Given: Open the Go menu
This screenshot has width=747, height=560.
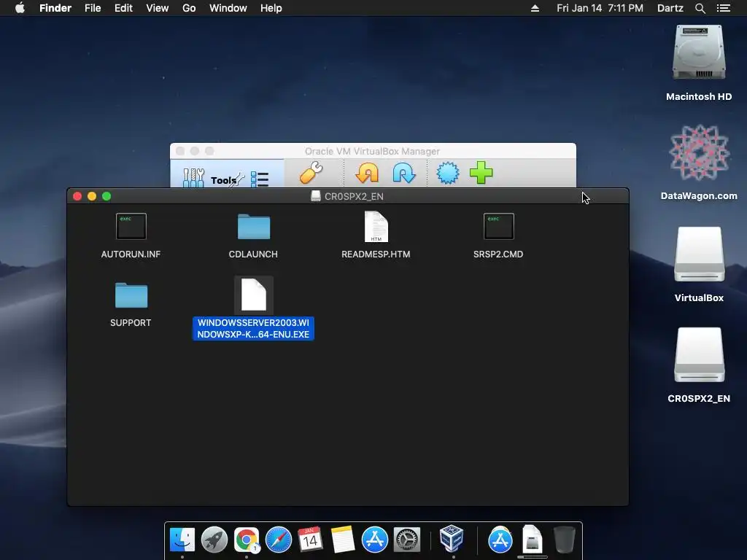Looking at the screenshot, I should 189,8.
